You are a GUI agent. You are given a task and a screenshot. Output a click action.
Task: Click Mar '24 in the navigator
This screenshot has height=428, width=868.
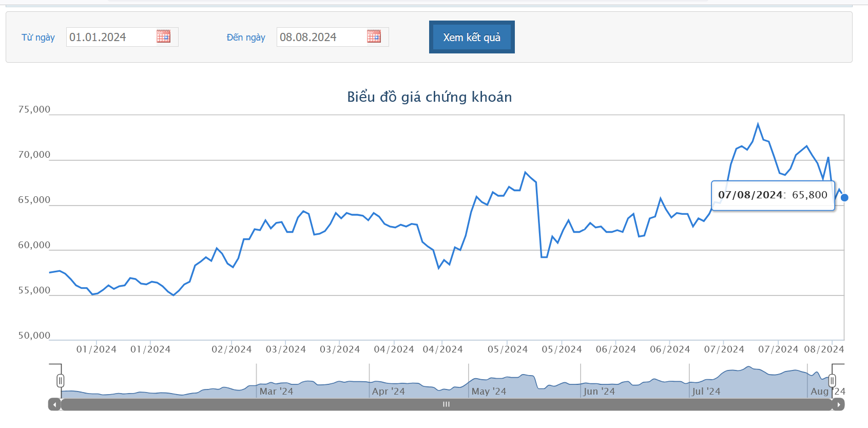(x=276, y=392)
